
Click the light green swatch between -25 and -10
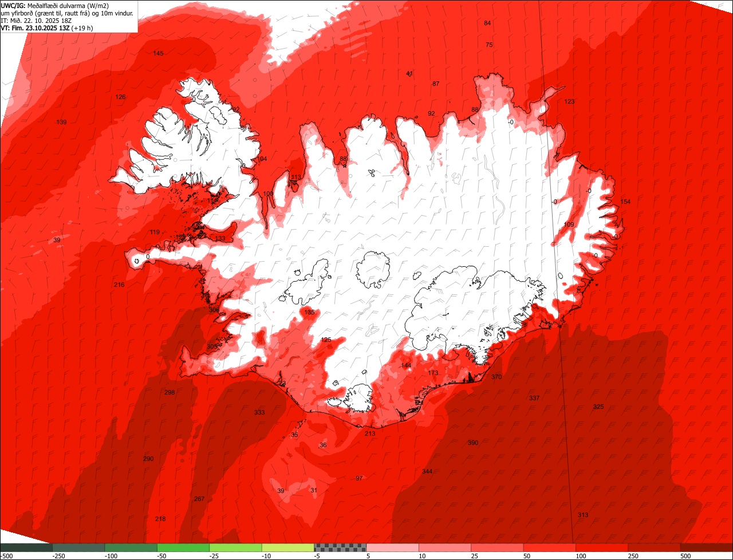pyautogui.click(x=235, y=547)
